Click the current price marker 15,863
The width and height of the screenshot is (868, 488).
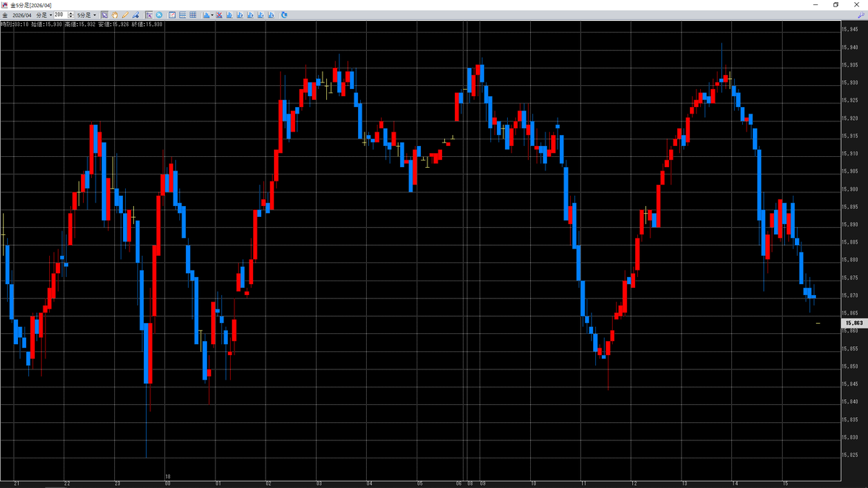[x=854, y=323]
